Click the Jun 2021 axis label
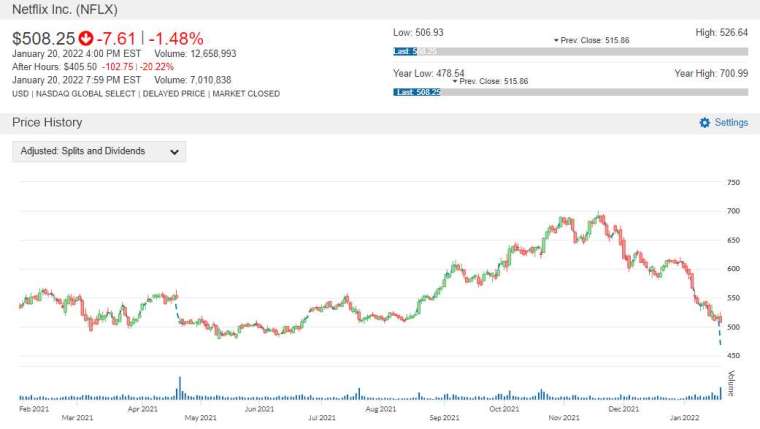The width and height of the screenshot is (760, 429). point(259,409)
